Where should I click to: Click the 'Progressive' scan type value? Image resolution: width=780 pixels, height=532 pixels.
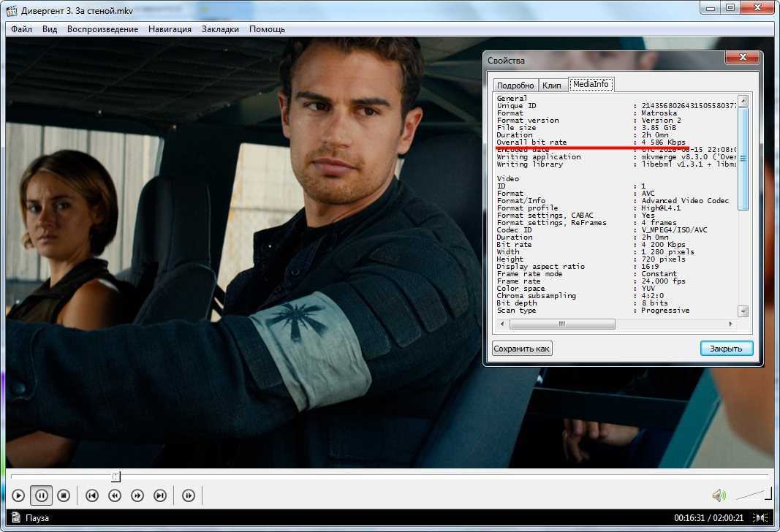(x=665, y=311)
